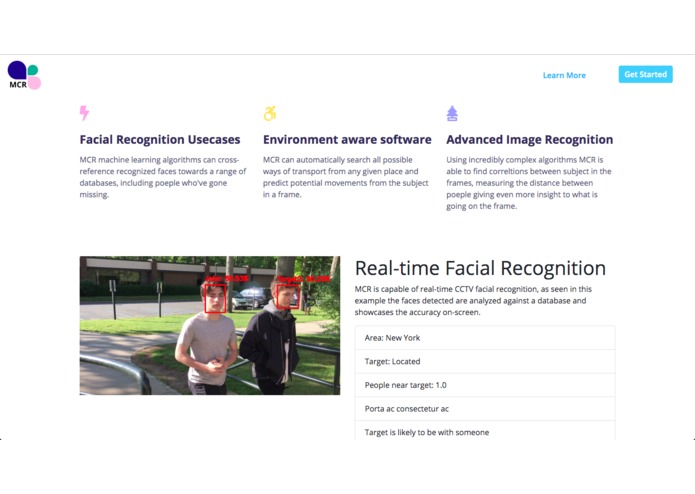Select the People near target: 1.0 row
This screenshot has height=494, width=695.
tap(485, 385)
